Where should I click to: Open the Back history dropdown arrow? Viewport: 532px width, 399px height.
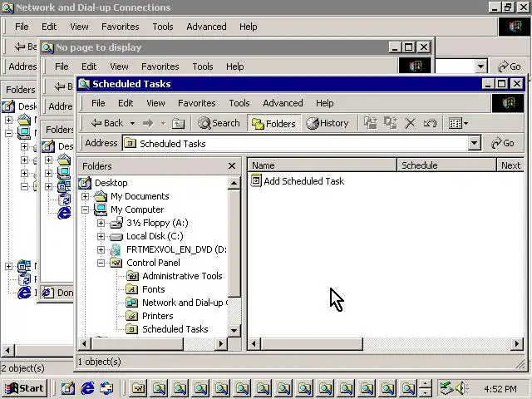(132, 124)
